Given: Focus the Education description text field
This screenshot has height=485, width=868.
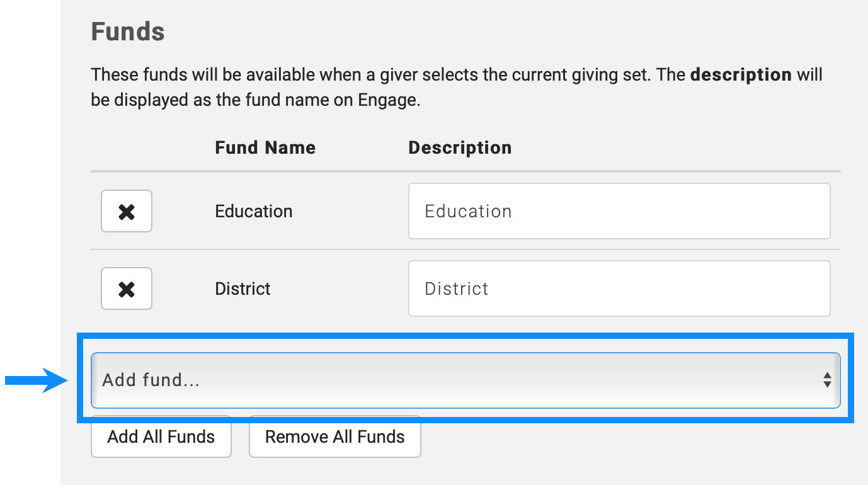Looking at the screenshot, I should tap(619, 211).
